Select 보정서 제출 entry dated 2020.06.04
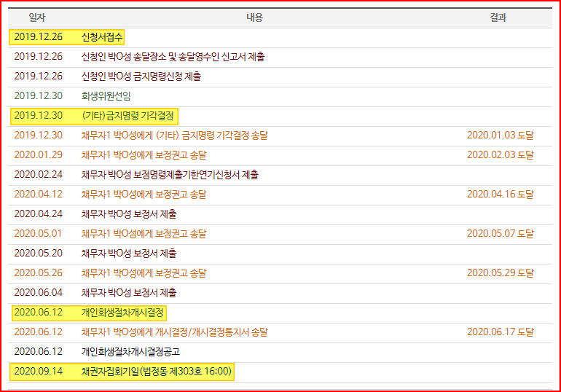This screenshot has height=392, width=561. click(x=129, y=293)
